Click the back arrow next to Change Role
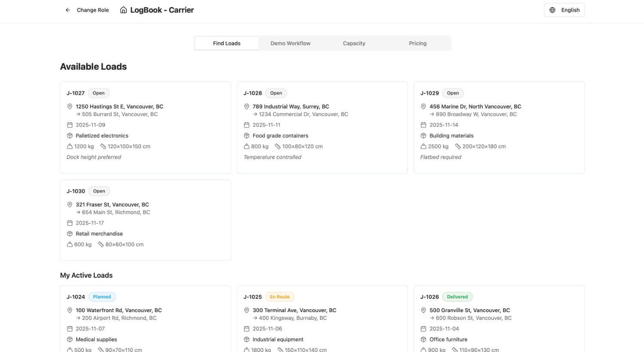The width and height of the screenshot is (644, 352). click(68, 10)
